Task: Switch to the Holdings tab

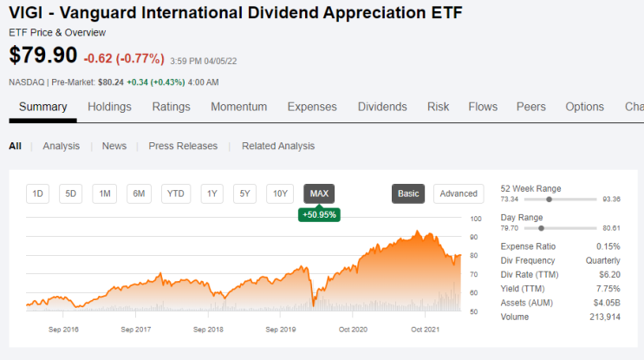Action: (x=109, y=107)
